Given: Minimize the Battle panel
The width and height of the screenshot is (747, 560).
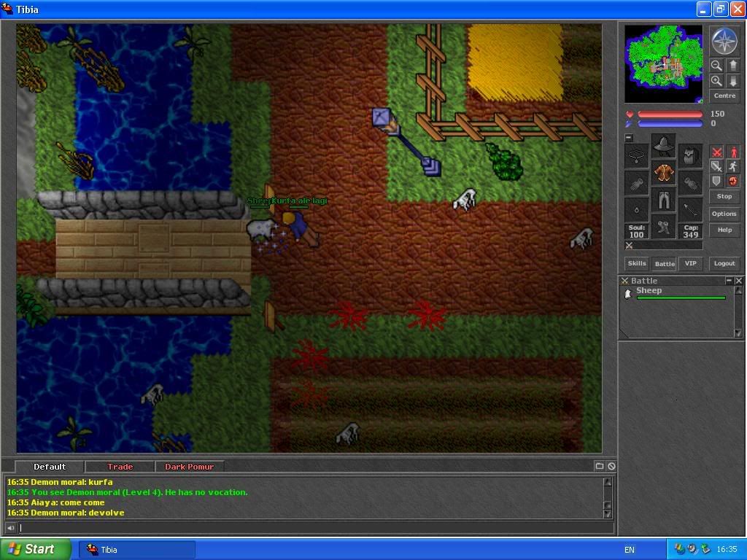Looking at the screenshot, I should click(729, 281).
